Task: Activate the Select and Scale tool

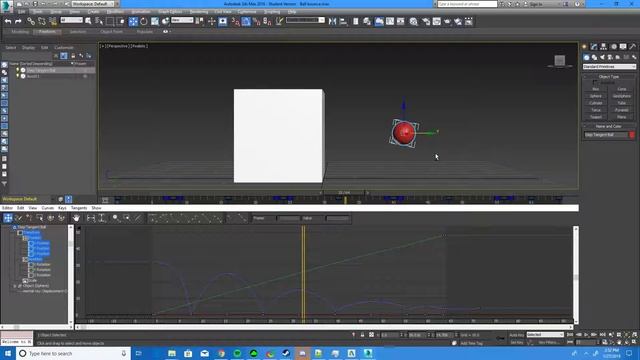Action: (x=155, y=21)
